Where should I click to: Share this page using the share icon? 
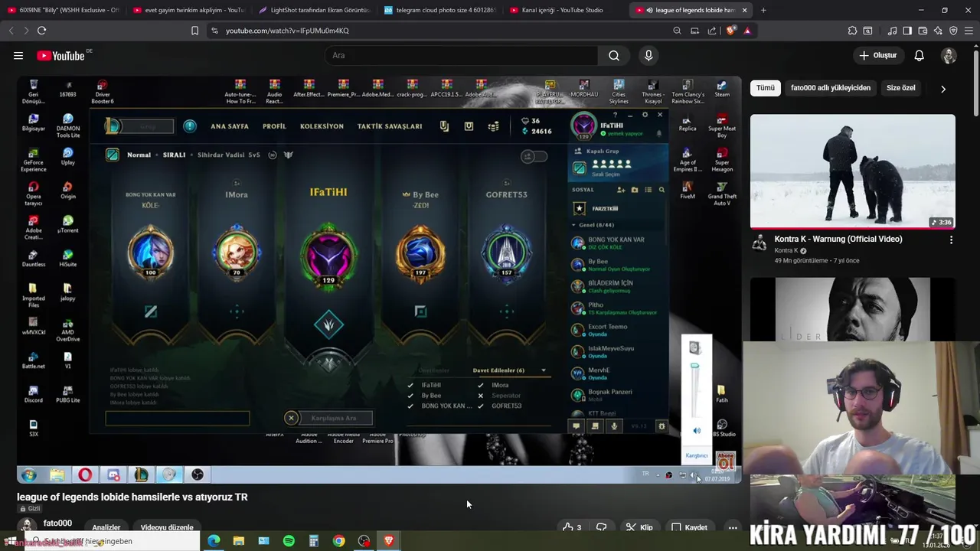(x=712, y=31)
